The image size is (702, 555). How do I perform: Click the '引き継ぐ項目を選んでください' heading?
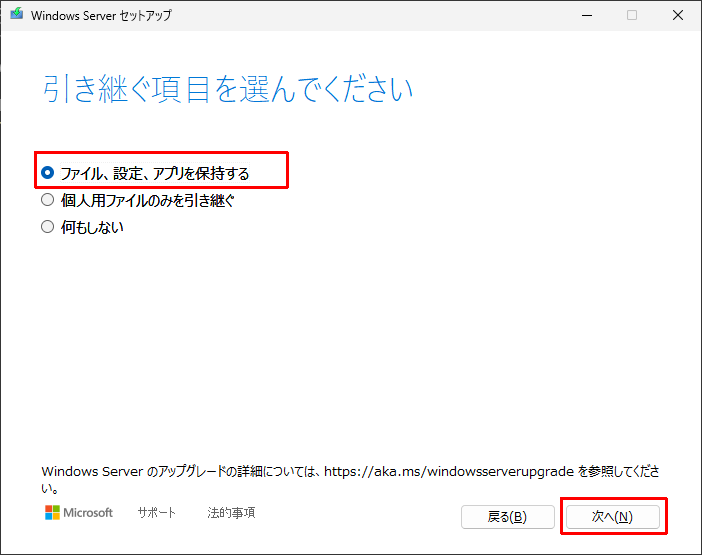point(227,89)
